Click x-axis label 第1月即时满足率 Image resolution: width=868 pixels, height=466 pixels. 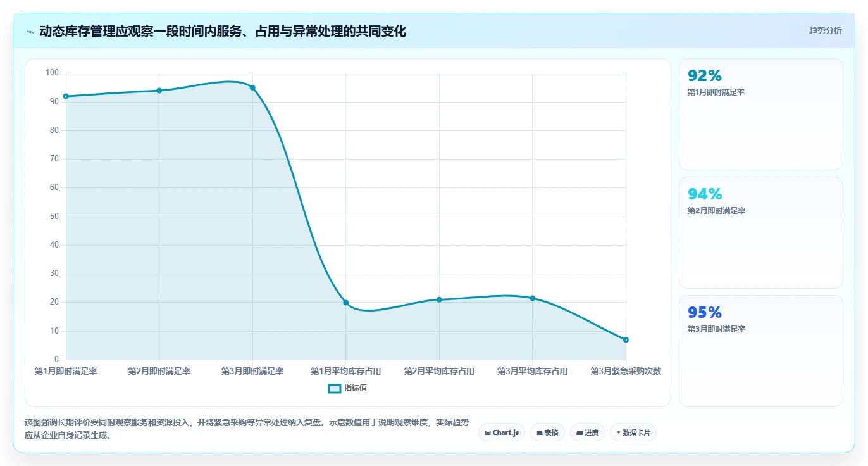[66, 371]
